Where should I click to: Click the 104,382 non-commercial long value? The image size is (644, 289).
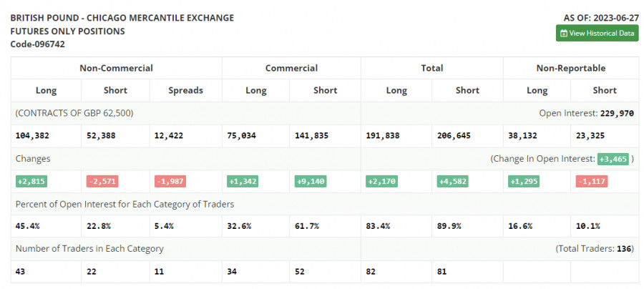coord(33,136)
